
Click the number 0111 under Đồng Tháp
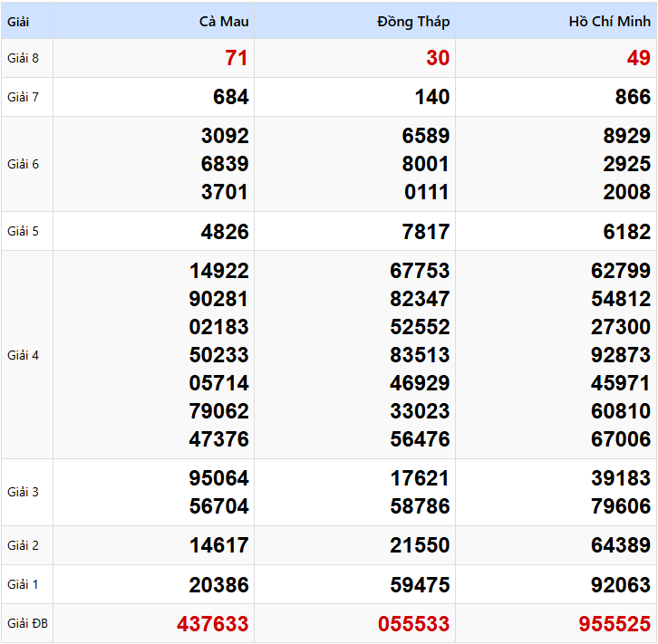pos(427,192)
